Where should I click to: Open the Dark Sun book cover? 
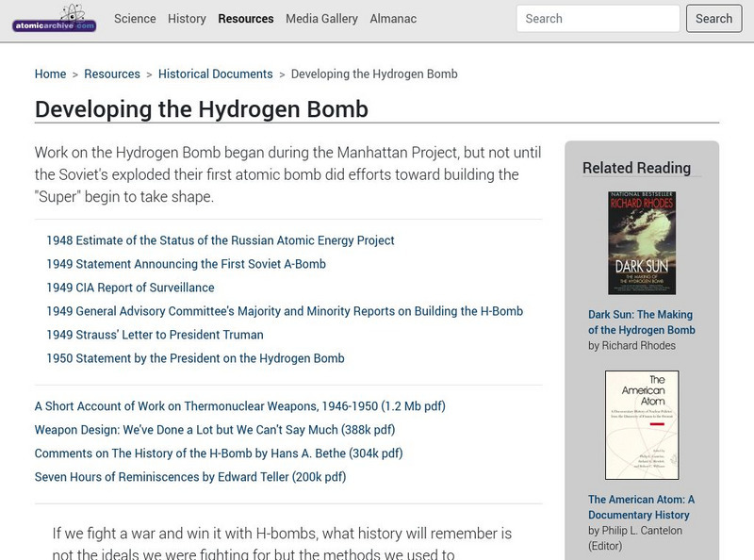(642, 243)
